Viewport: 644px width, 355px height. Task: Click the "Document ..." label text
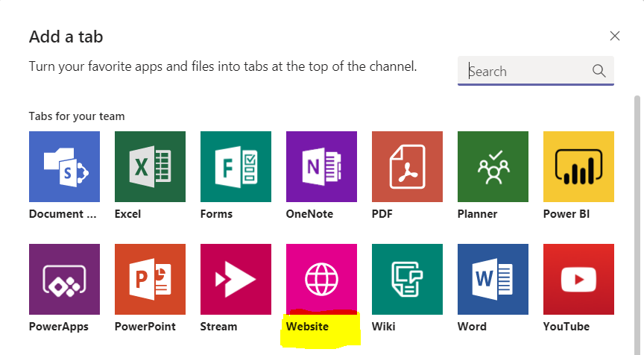coord(63,214)
